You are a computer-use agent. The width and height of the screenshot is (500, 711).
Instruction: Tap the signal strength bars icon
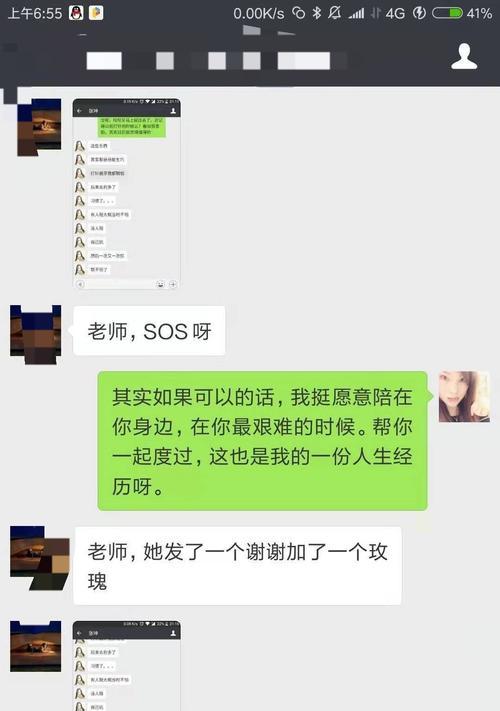[356, 14]
